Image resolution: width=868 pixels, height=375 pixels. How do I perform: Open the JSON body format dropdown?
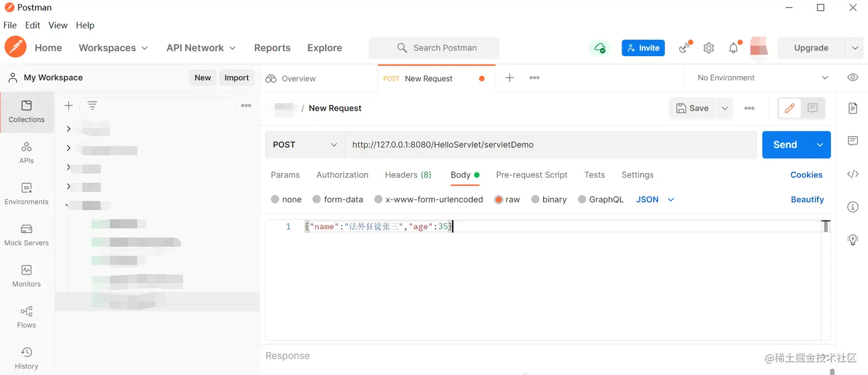pos(655,200)
